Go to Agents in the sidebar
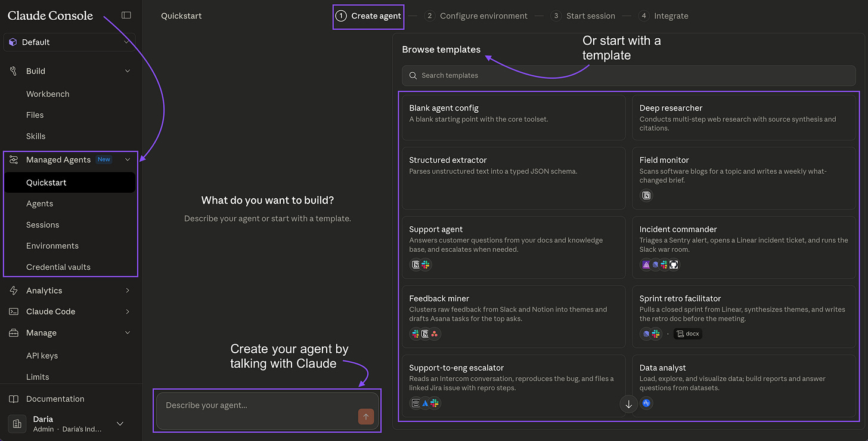The width and height of the screenshot is (868, 441). [x=39, y=203]
